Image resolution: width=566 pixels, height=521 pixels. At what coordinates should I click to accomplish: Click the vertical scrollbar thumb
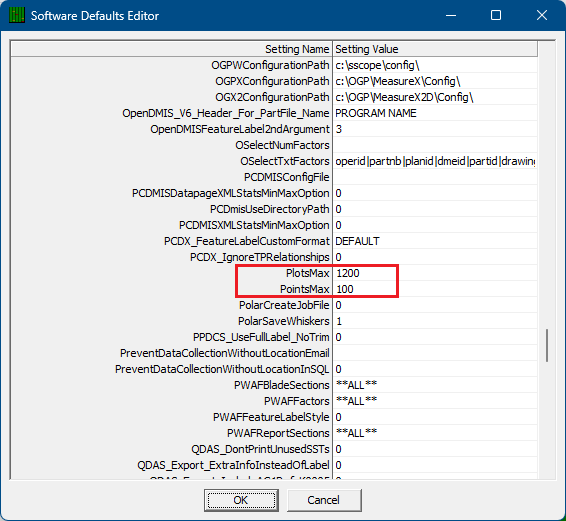point(547,345)
